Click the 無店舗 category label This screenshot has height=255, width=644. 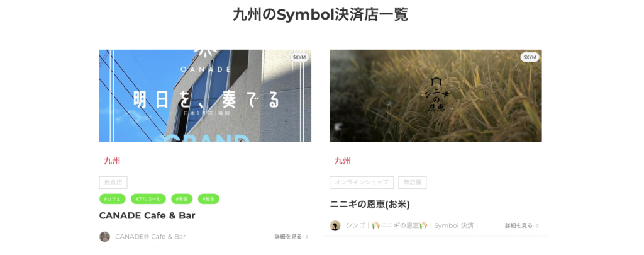tap(413, 183)
